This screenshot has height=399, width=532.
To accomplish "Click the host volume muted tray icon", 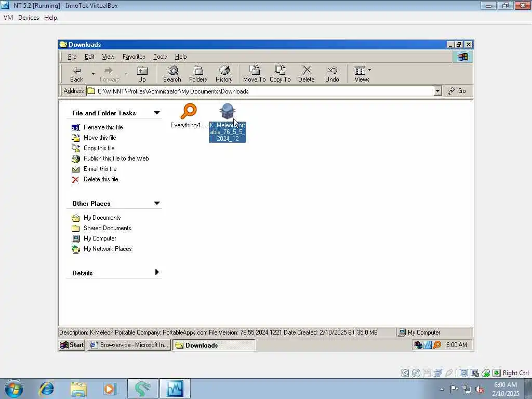I will click(480, 390).
